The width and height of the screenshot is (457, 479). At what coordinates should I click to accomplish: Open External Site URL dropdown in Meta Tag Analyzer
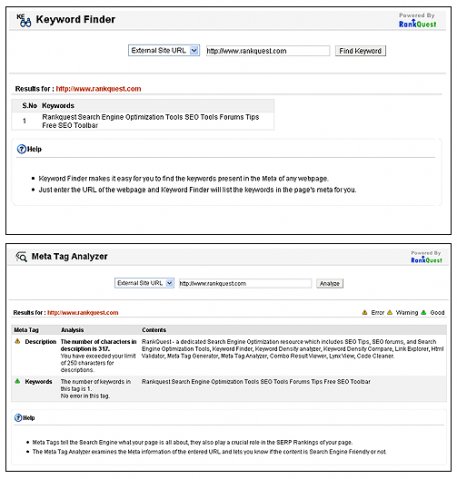(x=144, y=283)
